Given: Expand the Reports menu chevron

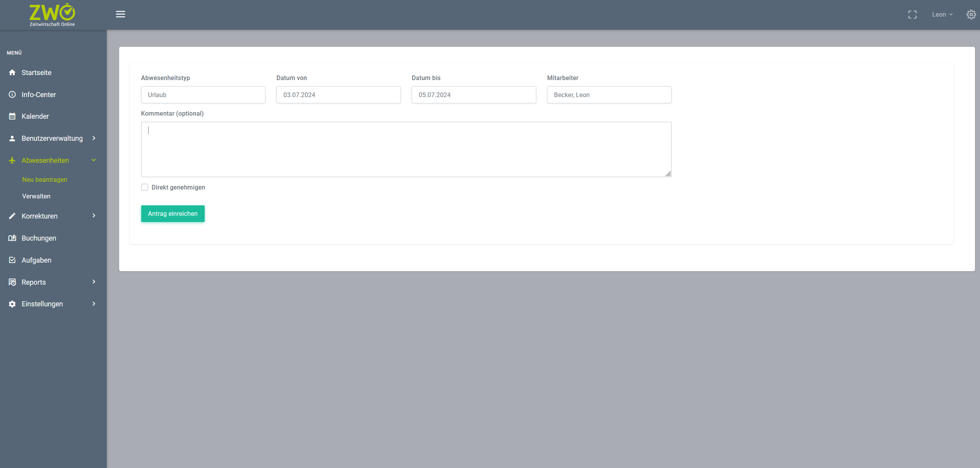Looking at the screenshot, I should (x=94, y=282).
